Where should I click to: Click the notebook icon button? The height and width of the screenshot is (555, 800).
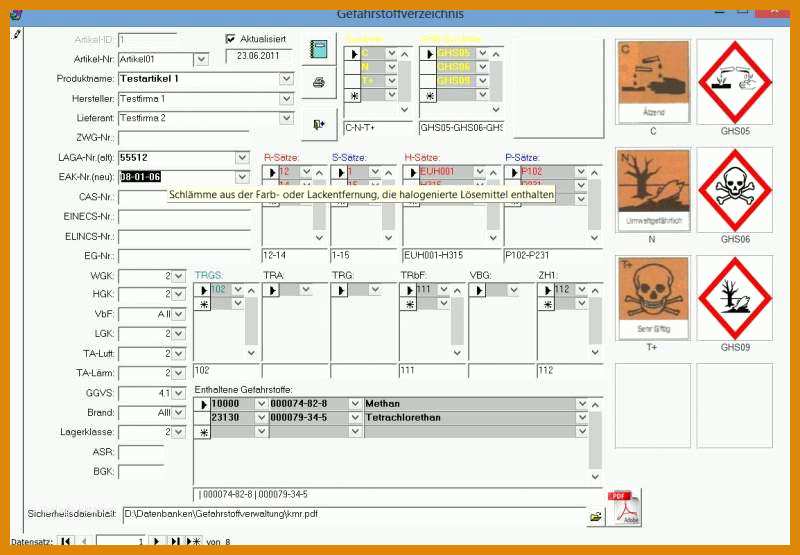tap(319, 49)
